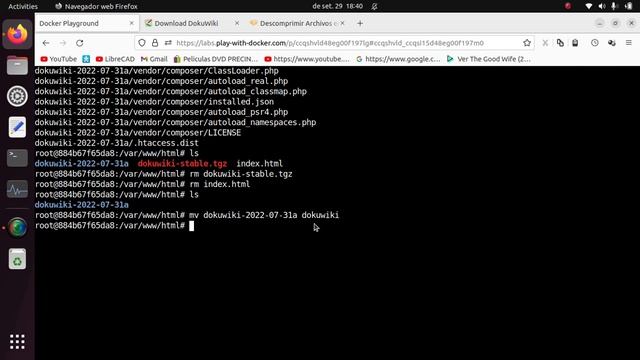Image resolution: width=640 pixels, height=360 pixels.
Task: Click the terminal prompt cursor line
Action: point(114,226)
